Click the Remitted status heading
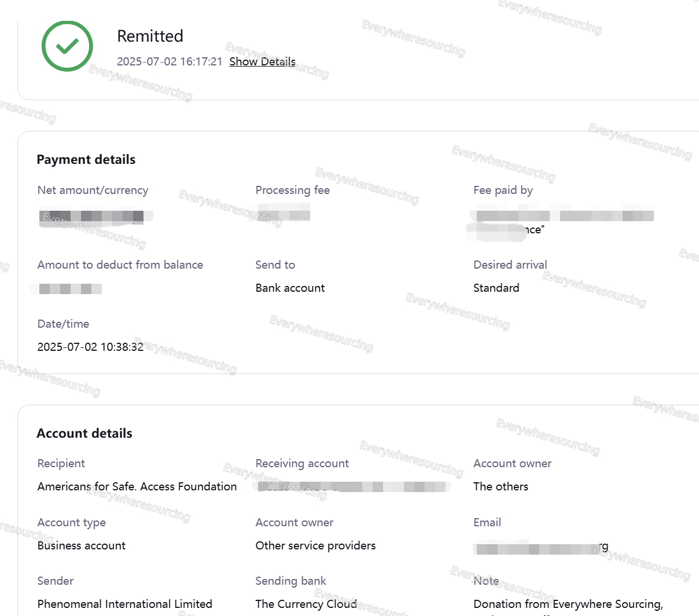Viewport: 699px width, 616px height. coord(150,36)
